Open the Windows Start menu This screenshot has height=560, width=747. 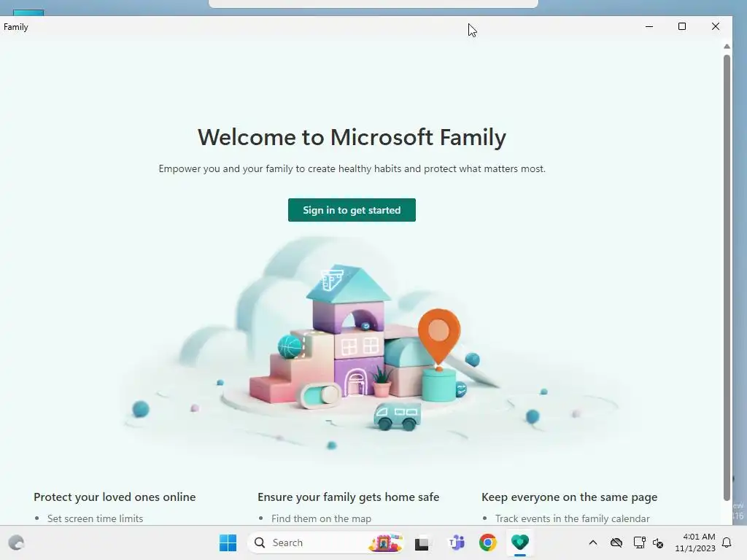tap(228, 542)
